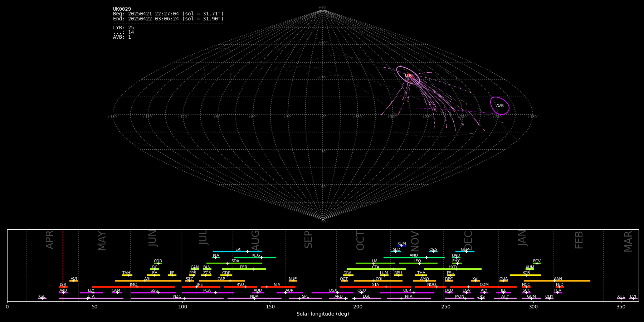Click the PER shower label
644x322 pixels.
[x=244, y=267]
